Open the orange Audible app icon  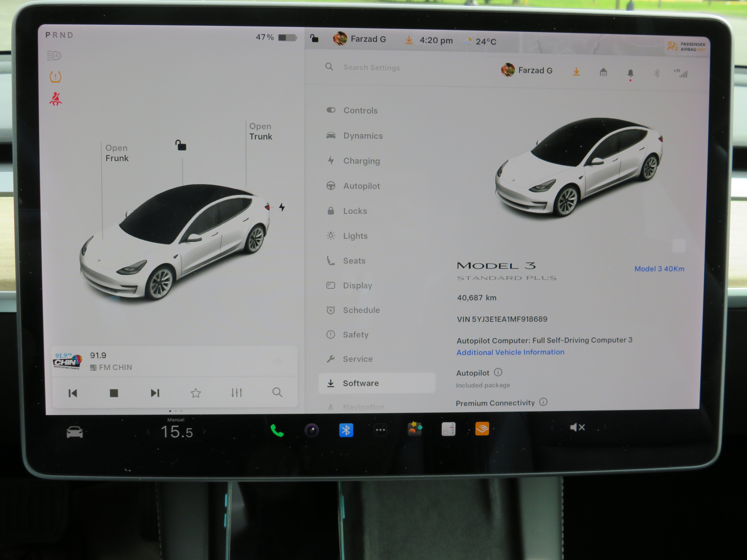point(482,429)
